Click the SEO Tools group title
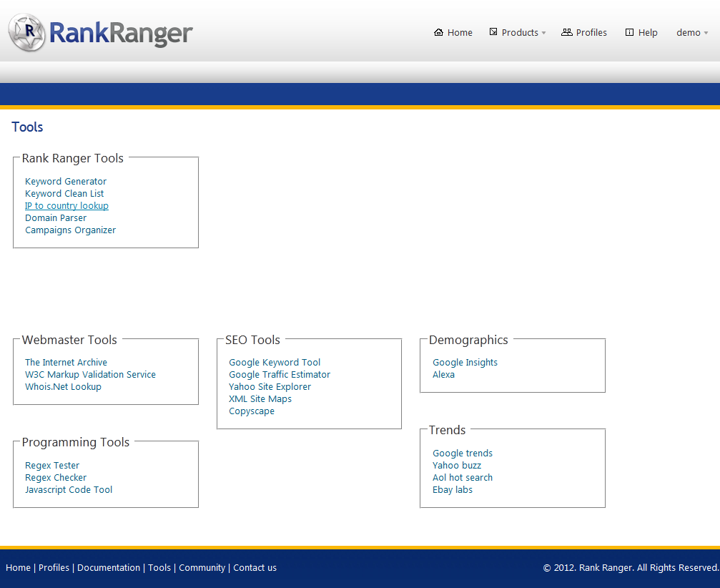The image size is (720, 588). [252, 340]
